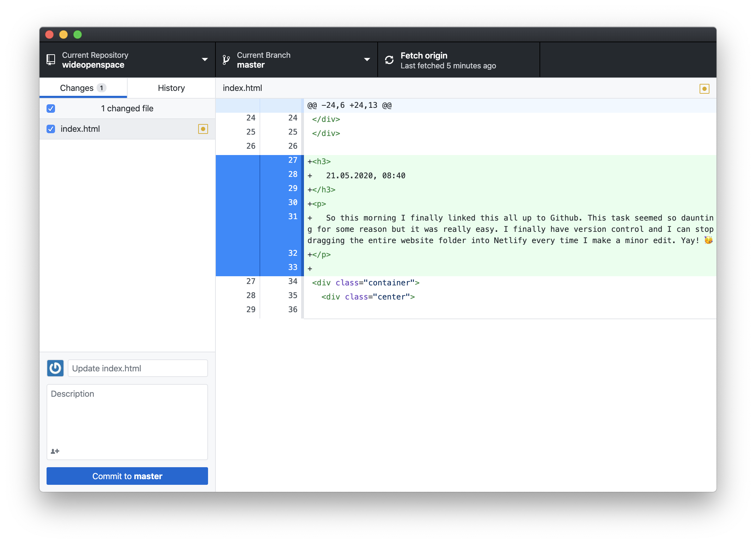Viewport: 756px width, 544px height.
Task: Click the branch fork icon
Action: pyautogui.click(x=226, y=60)
